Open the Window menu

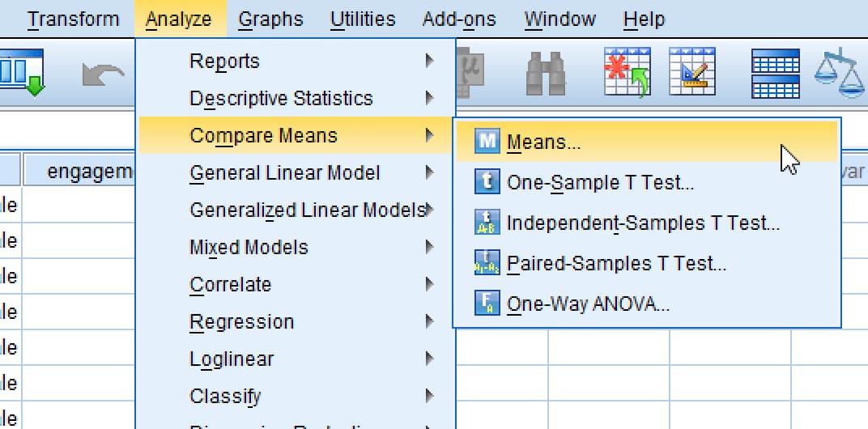(560, 19)
